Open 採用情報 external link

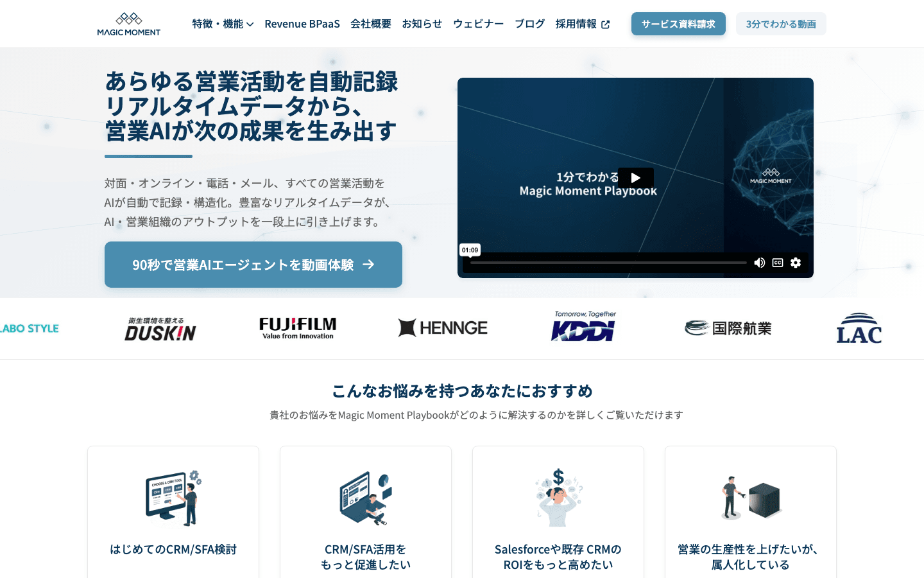tap(583, 24)
